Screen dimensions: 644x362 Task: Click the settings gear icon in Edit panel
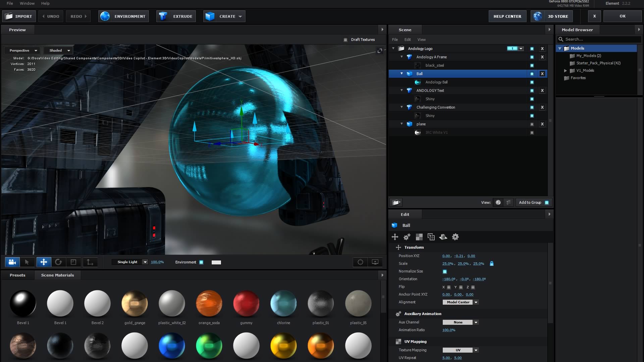click(455, 237)
